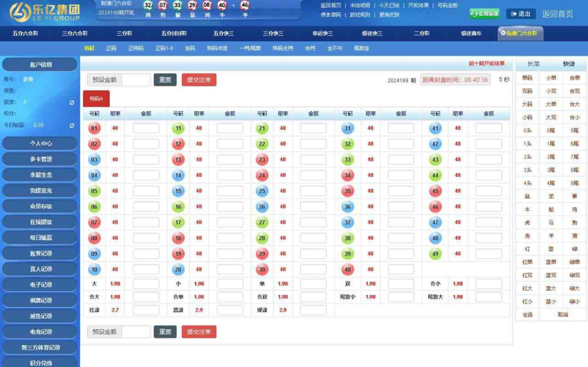Select green number ball 49
Viewport: 588px width, 367px height.
[435, 254]
